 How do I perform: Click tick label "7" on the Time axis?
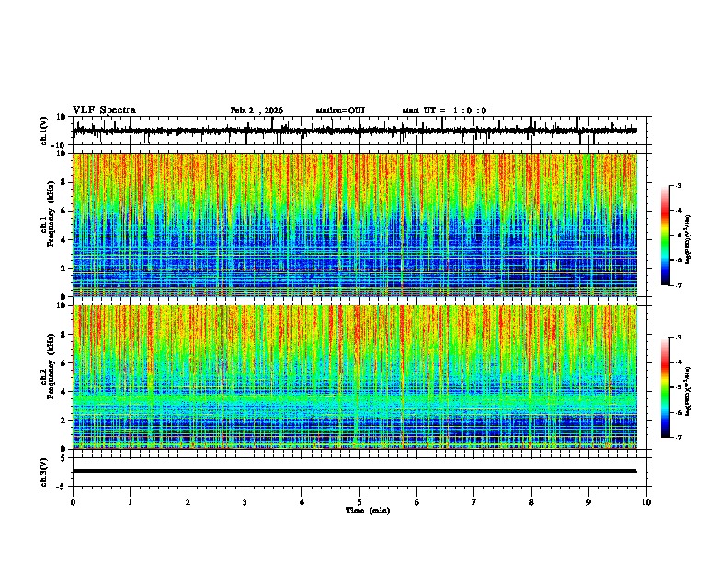474,502
